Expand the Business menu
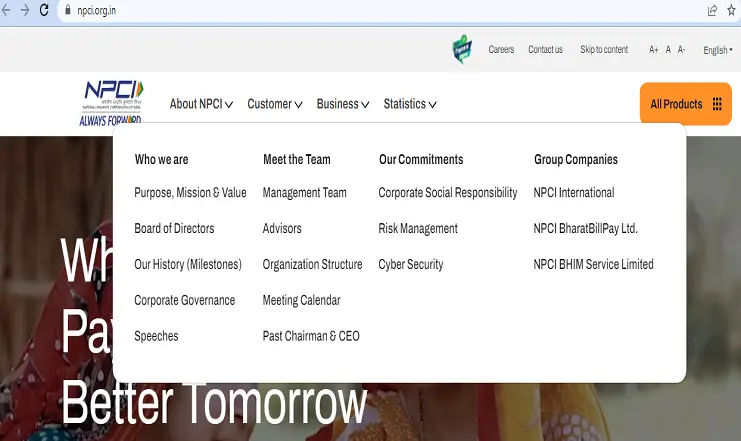 (x=343, y=104)
